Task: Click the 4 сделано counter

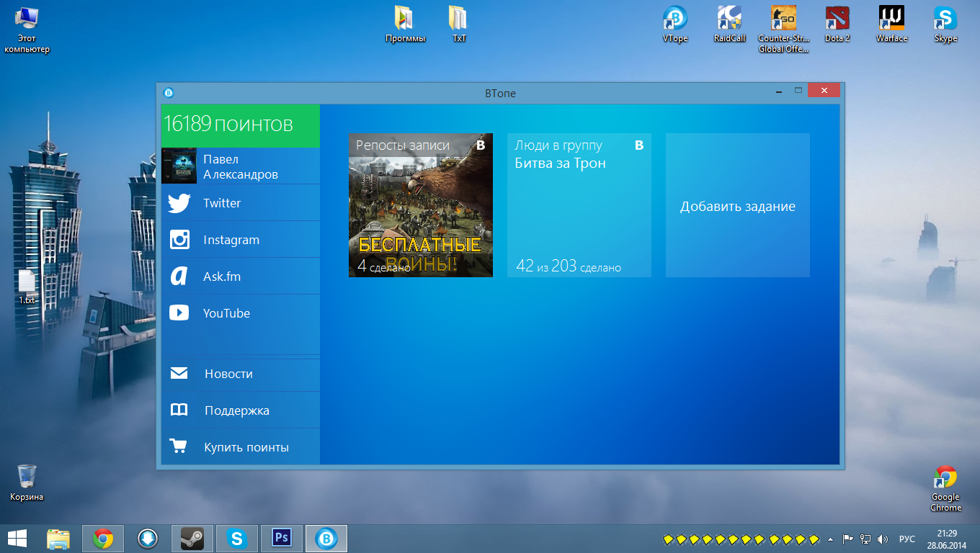Action: coord(383,266)
